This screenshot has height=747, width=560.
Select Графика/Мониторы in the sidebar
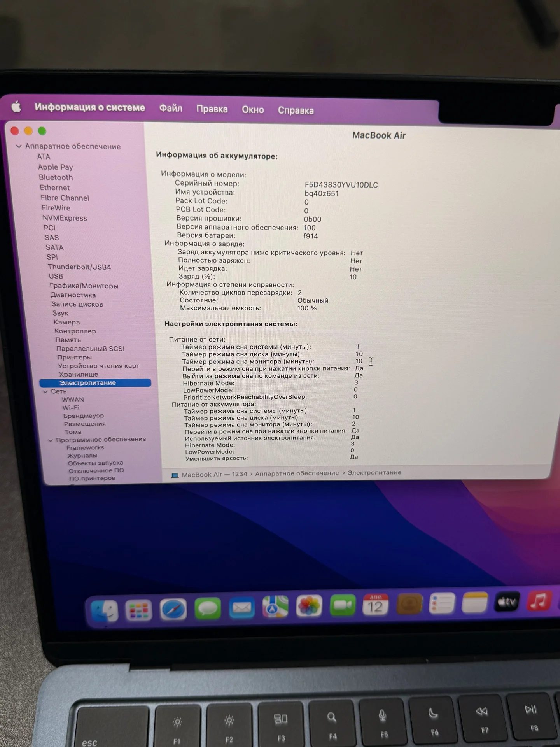pos(84,286)
